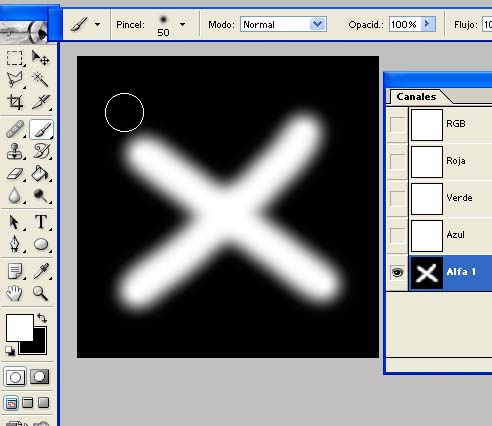Select the Roja channel thumbnail

pos(427,162)
